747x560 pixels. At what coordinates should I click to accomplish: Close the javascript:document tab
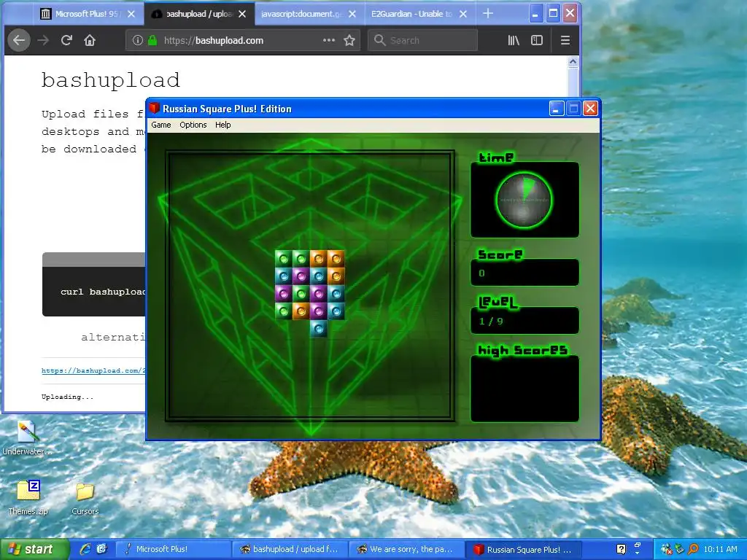(352, 14)
